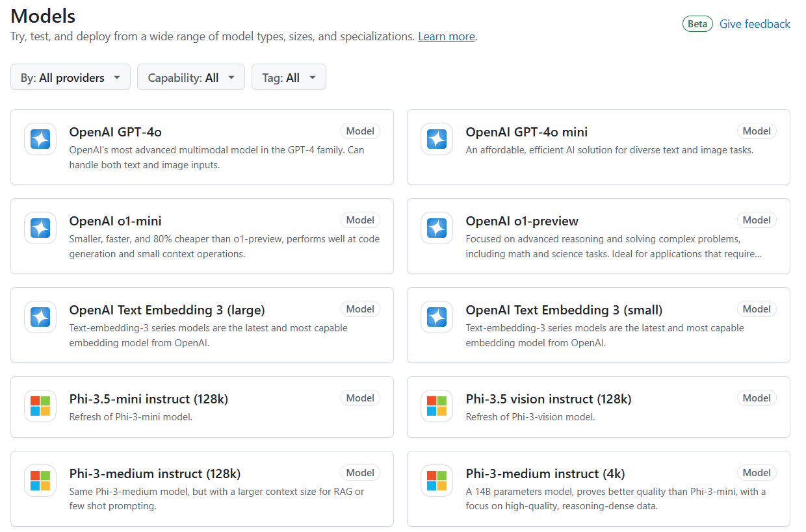The image size is (806, 532).
Task: Click 'OpenAI's most advanced multimodal model' description
Action: point(216,157)
